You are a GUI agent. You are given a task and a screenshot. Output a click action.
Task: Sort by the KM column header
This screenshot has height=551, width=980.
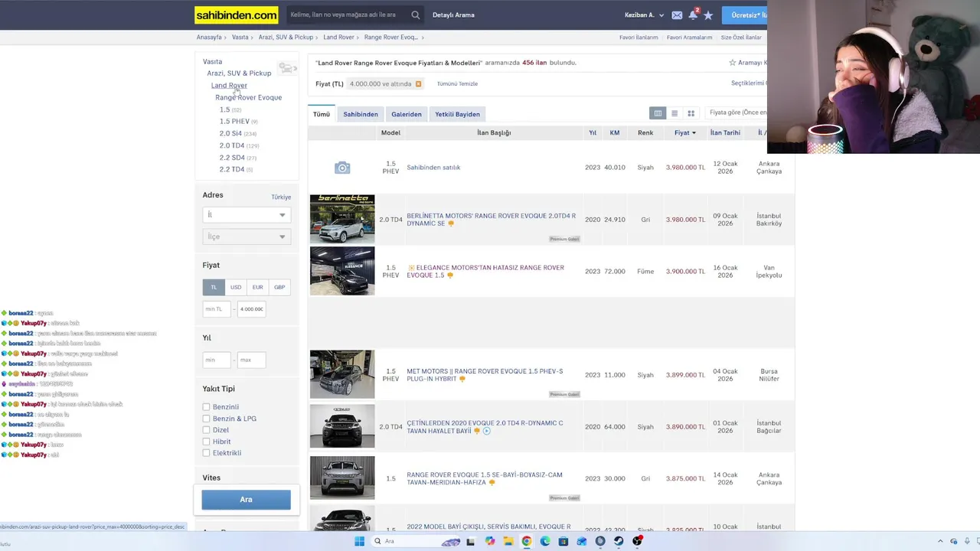615,133
